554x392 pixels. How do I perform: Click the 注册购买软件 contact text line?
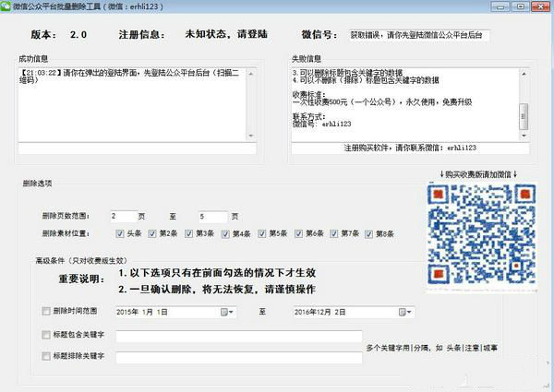(x=410, y=148)
